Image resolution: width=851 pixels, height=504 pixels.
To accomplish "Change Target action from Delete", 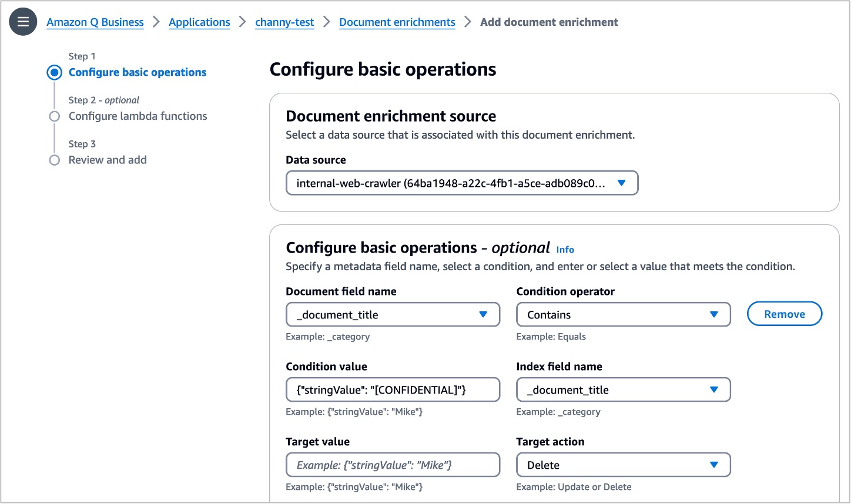I will [623, 465].
